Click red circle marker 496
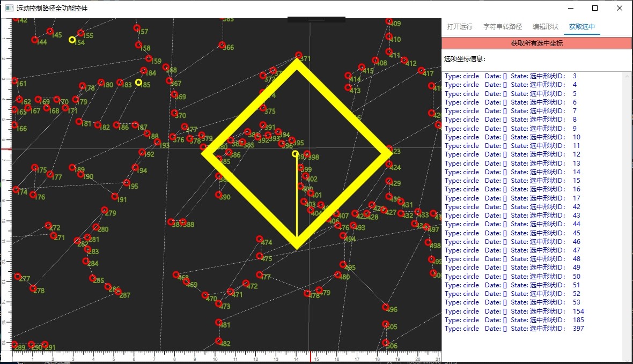Viewport: 633px width, 364px height. 386,307
